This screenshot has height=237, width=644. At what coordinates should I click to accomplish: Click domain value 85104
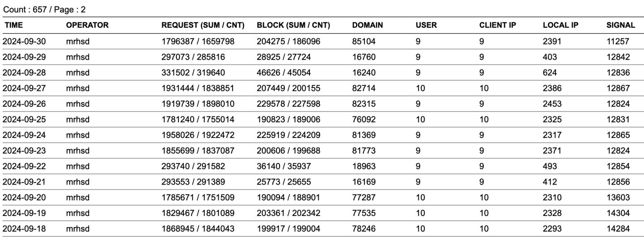click(x=364, y=41)
